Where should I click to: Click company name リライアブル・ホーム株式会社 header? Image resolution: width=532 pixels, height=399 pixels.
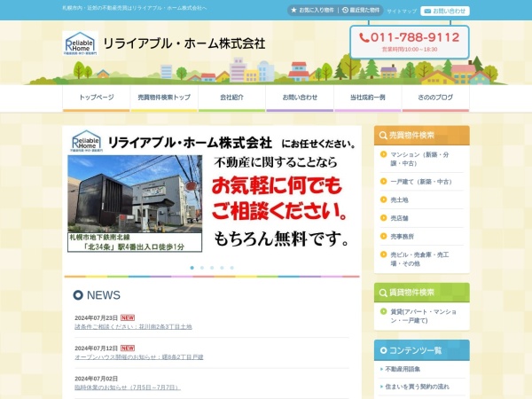[x=184, y=43]
